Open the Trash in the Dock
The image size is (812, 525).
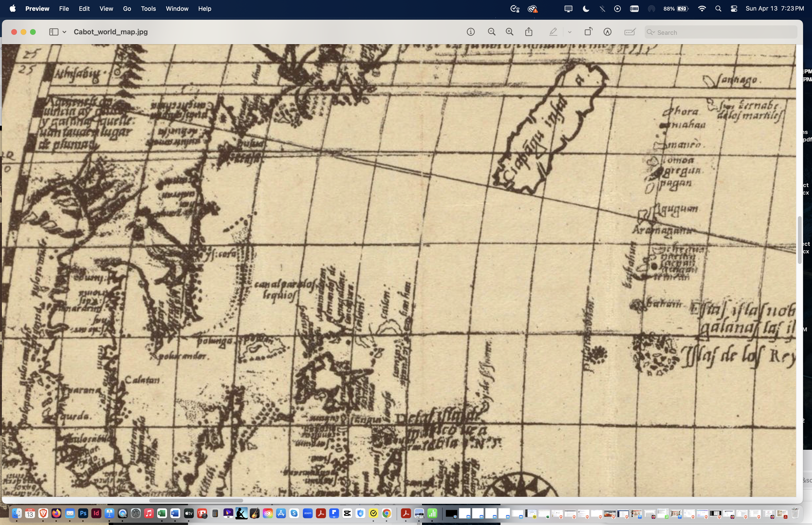[795, 513]
